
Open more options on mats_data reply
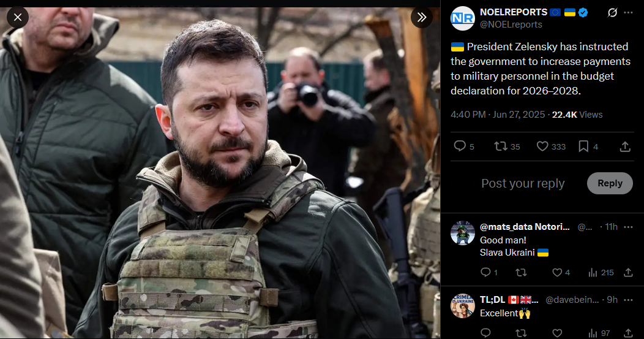[628, 227]
